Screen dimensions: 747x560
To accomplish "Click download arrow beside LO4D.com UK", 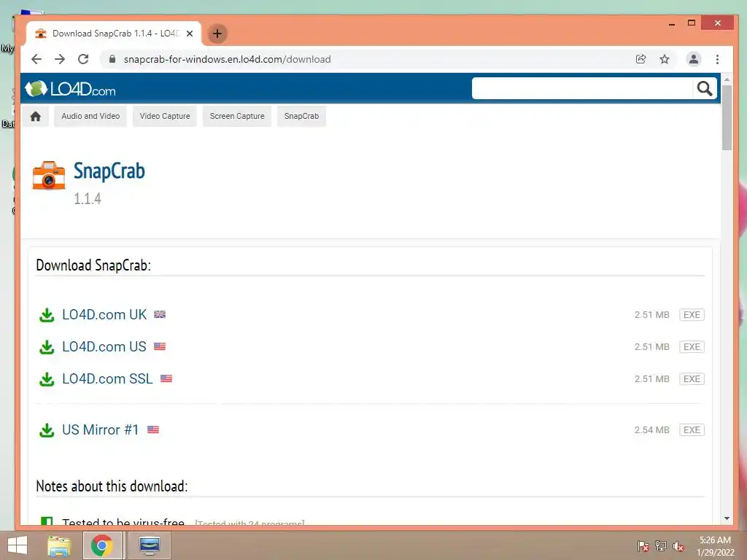I will click(47, 315).
